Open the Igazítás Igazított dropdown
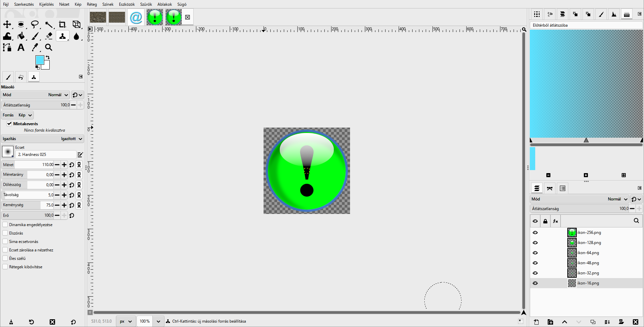Image resolution: width=644 pixels, height=327 pixels. tap(43, 139)
